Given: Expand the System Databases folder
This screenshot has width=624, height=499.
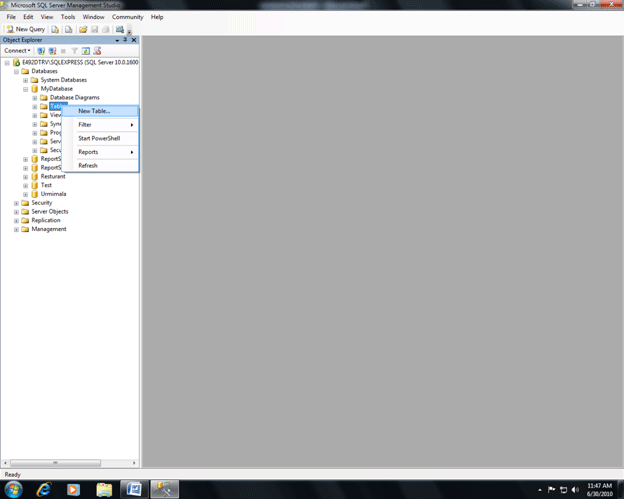Looking at the screenshot, I should pos(25,80).
